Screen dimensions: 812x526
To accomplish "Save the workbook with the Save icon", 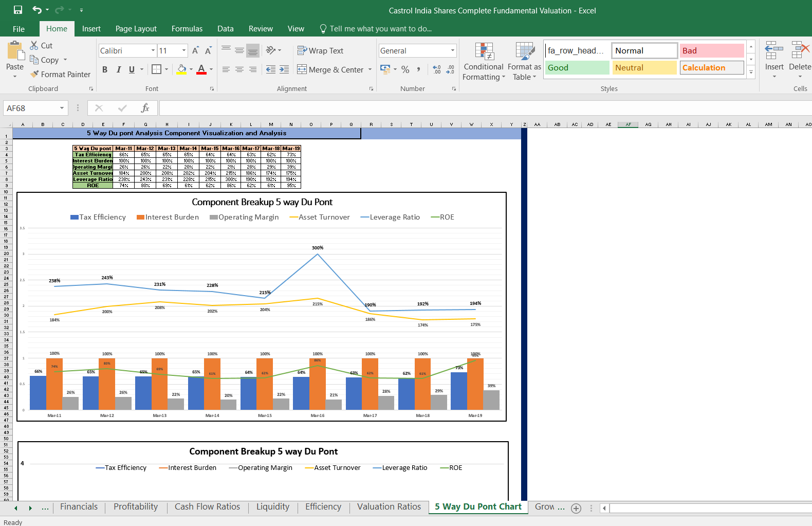I will coord(18,10).
